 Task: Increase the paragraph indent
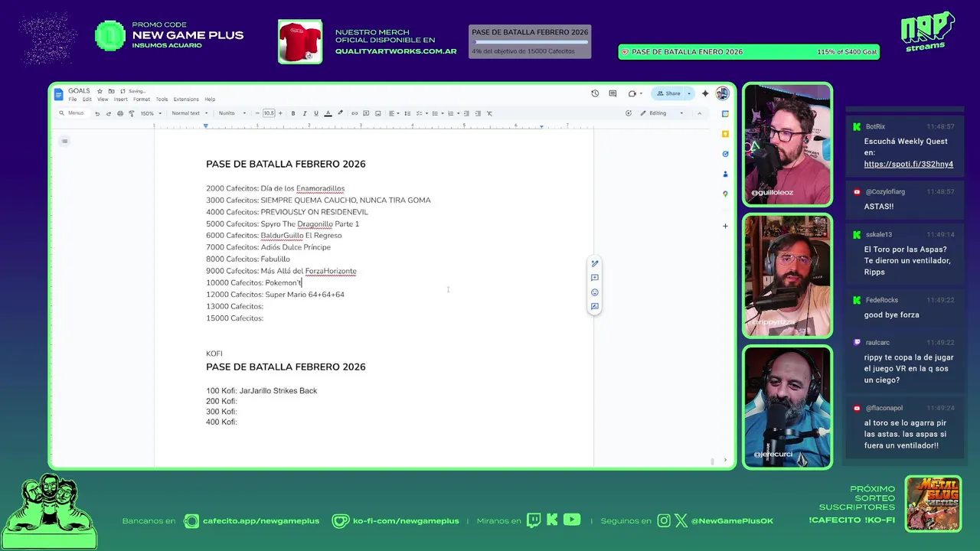tap(478, 113)
